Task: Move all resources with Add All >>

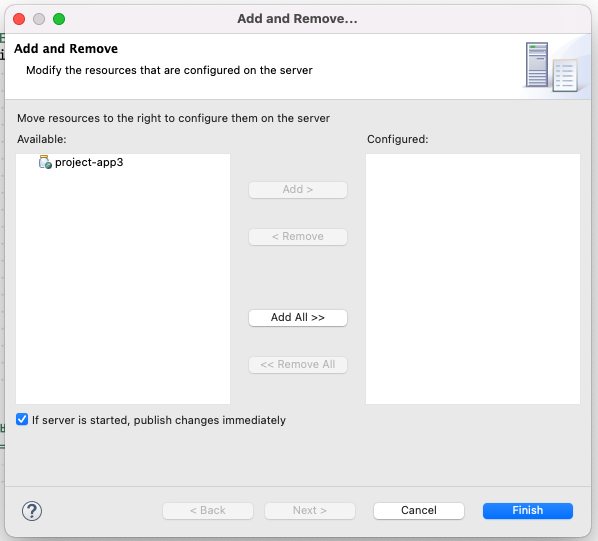Action: 298,318
